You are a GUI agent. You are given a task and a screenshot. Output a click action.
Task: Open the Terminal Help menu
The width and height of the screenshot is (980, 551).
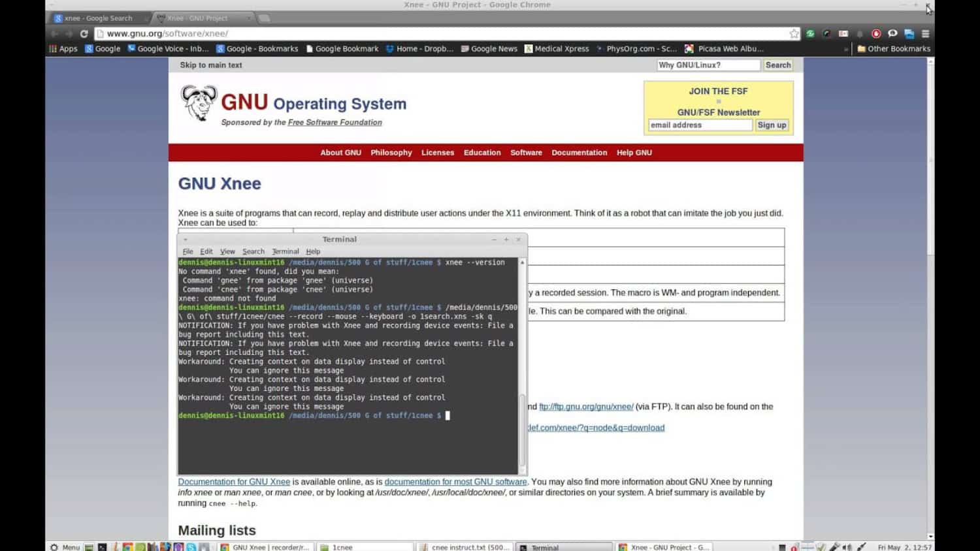tap(313, 251)
